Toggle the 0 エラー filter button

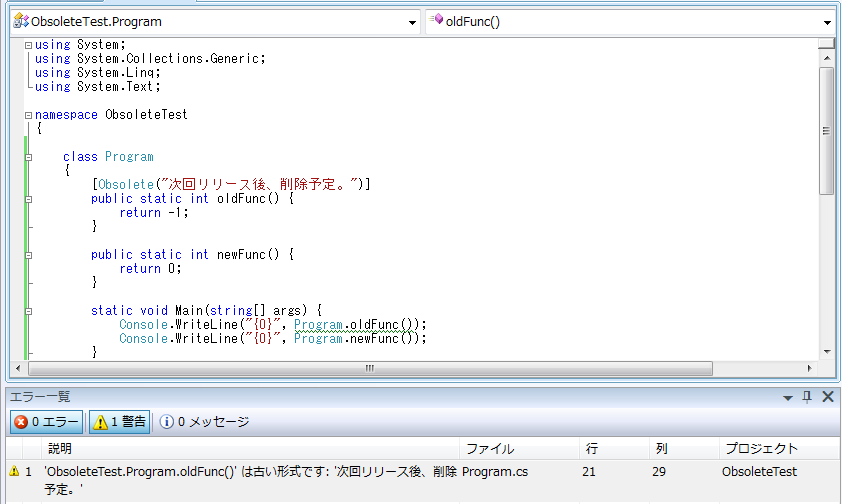click(47, 422)
